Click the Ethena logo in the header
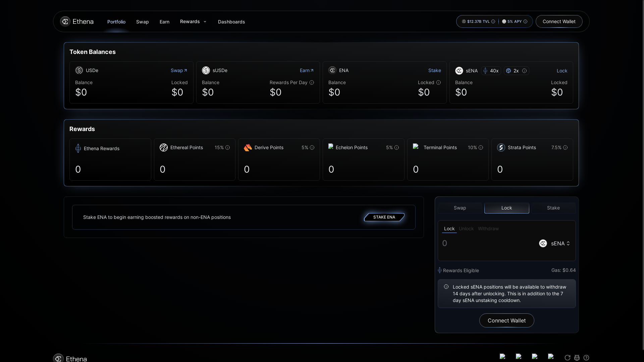Viewport: 644px width, 362px height. (77, 21)
